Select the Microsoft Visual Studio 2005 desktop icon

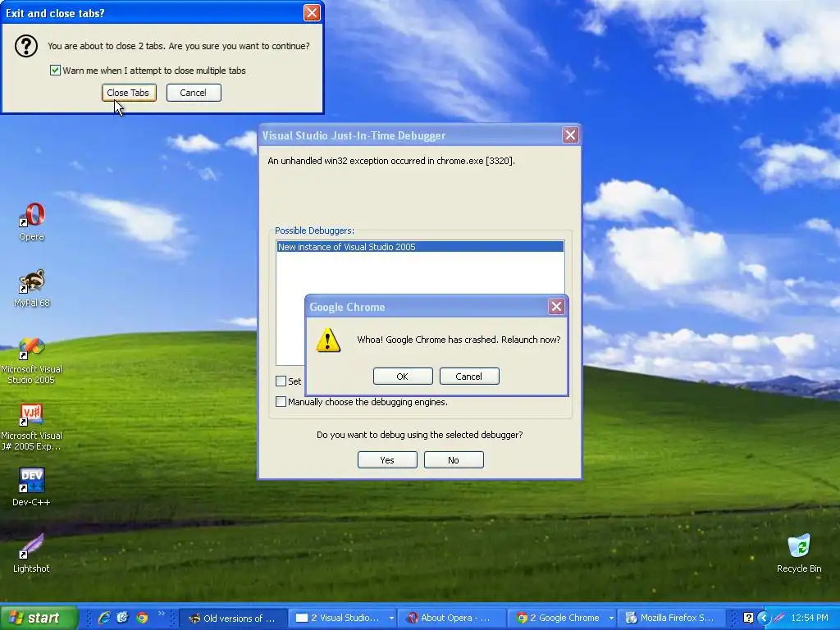pos(32,359)
